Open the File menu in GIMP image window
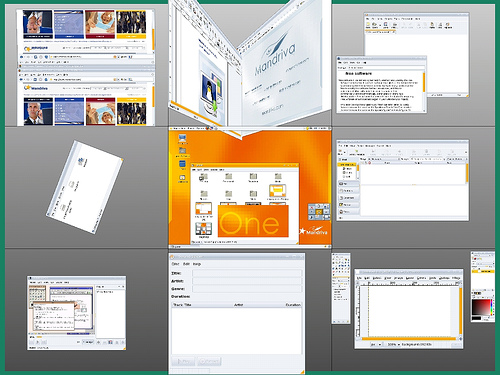The width and height of the screenshot is (500, 375). (359, 278)
